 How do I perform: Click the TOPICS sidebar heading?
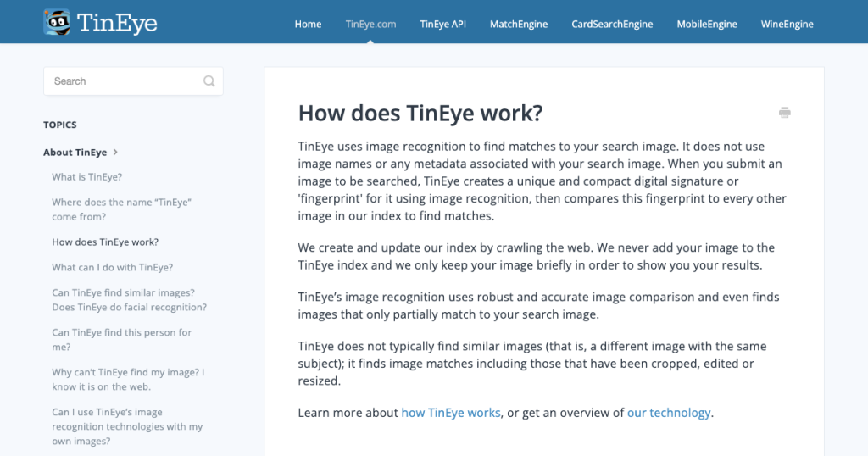(60, 125)
